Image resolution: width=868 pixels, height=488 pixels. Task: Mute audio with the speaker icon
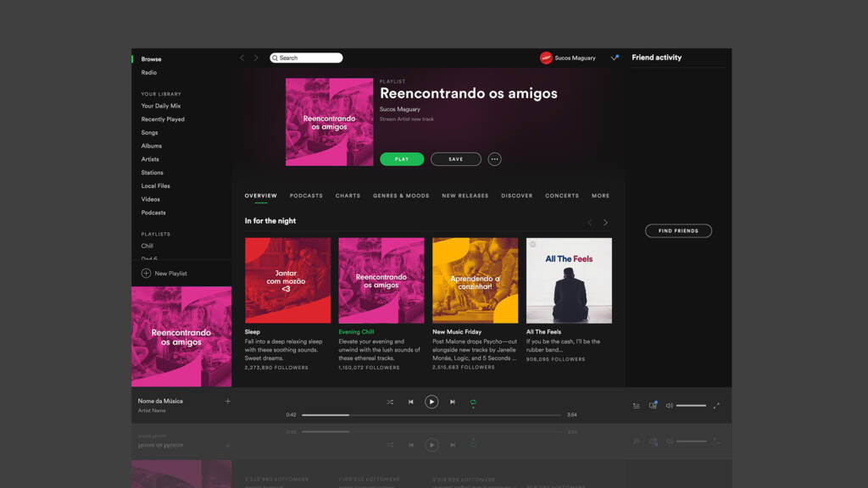(670, 406)
